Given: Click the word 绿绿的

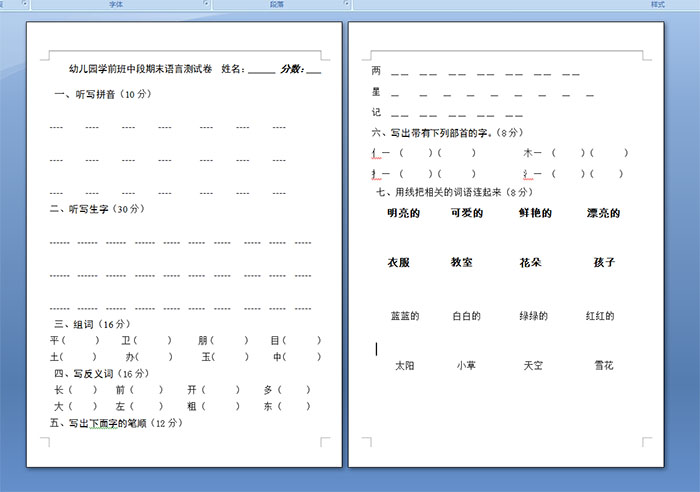Looking at the screenshot, I should tap(533, 316).
